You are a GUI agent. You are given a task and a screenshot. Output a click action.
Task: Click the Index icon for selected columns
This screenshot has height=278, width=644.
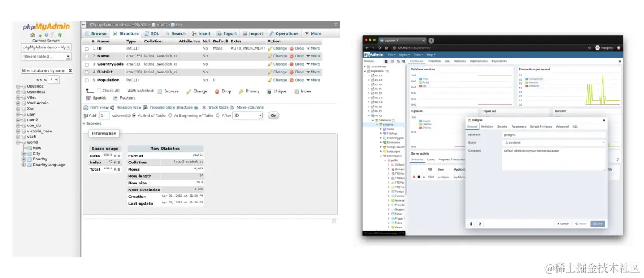[x=296, y=91]
